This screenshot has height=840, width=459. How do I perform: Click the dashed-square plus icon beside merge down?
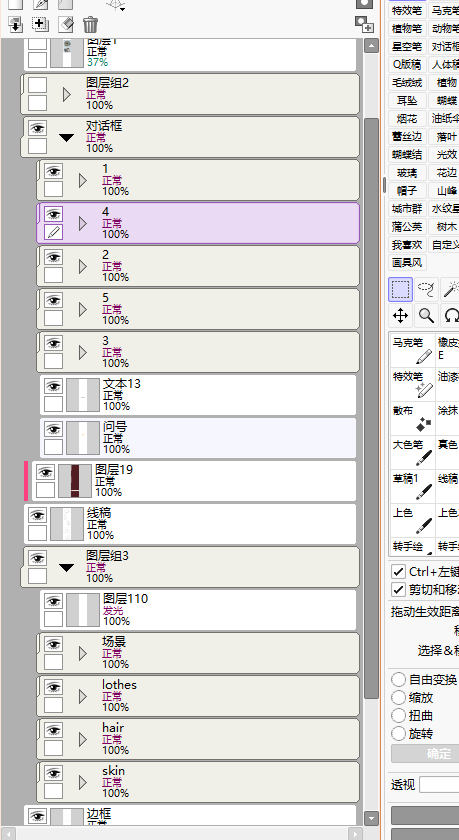(40, 24)
